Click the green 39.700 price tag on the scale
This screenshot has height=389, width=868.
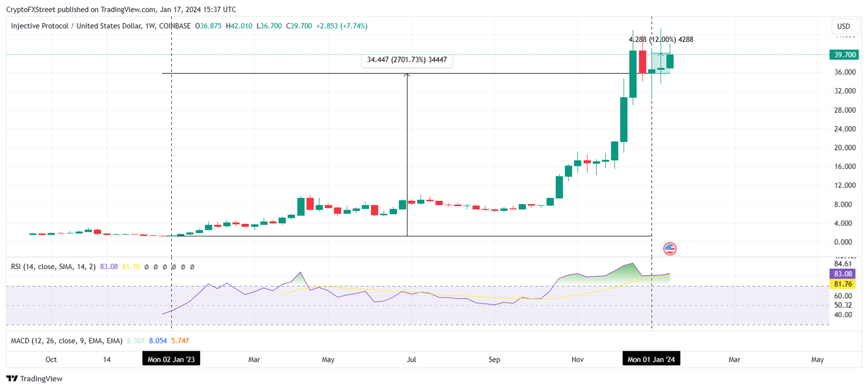[x=844, y=55]
